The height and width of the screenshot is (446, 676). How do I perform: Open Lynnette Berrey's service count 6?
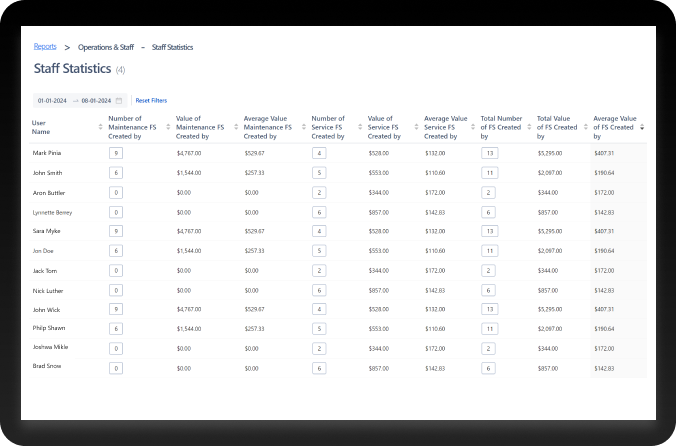pos(319,212)
